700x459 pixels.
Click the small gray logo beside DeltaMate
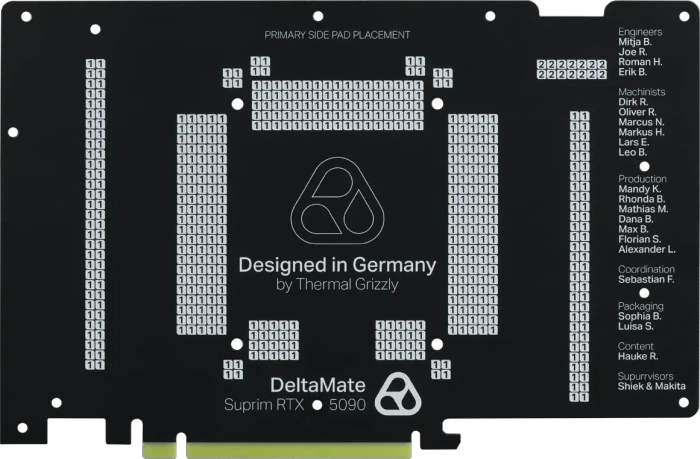pyautogui.click(x=398, y=394)
